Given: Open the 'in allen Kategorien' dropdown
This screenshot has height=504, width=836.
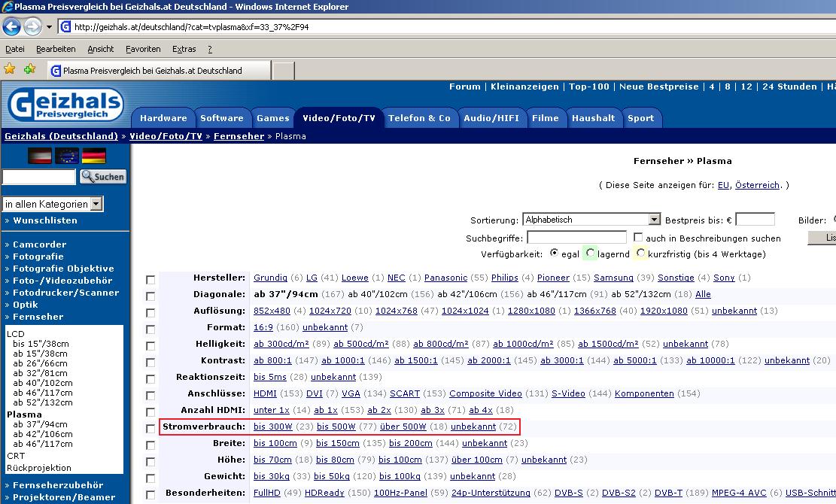Looking at the screenshot, I should point(53,204).
